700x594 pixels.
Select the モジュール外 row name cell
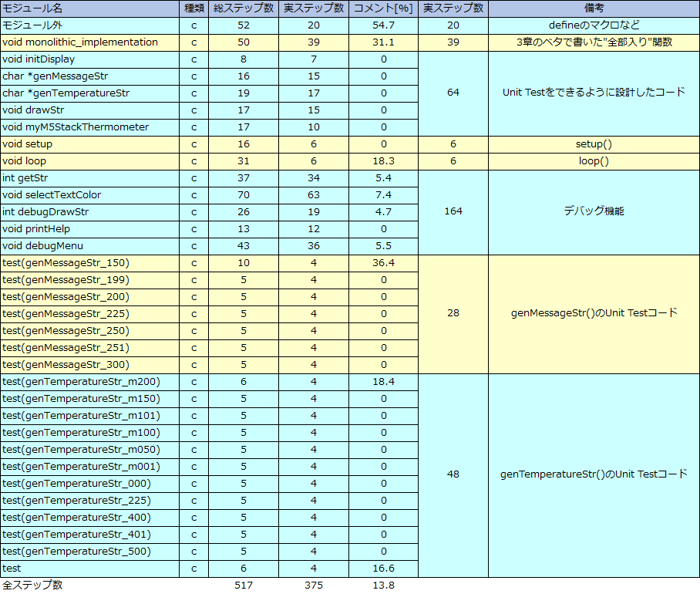(89, 25)
